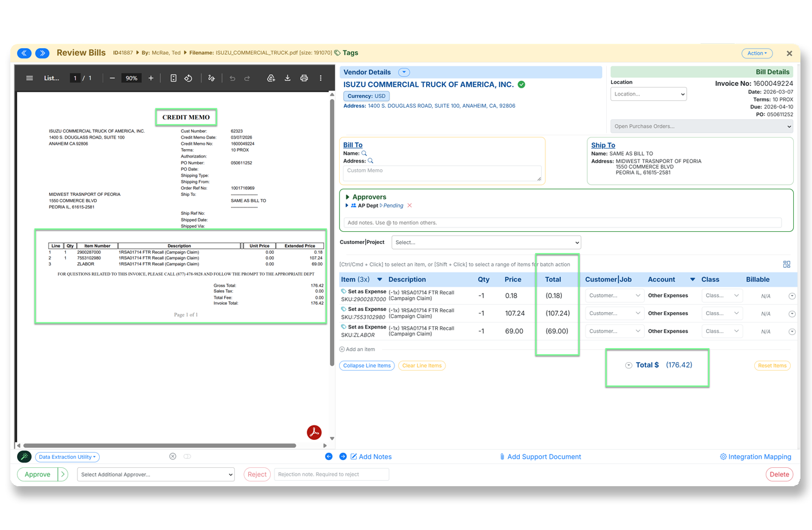Open row options for SKU 7553102980 line
Image resolution: width=812 pixels, height=530 pixels.
[792, 314]
